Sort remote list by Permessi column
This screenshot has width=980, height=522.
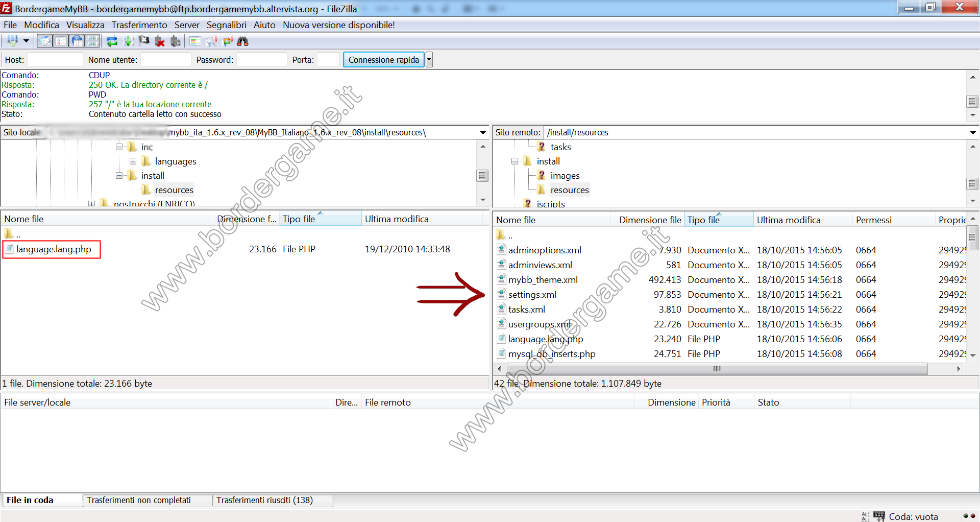tap(893, 220)
